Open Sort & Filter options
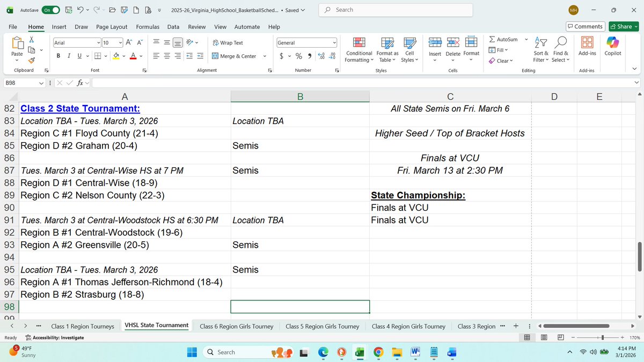 (540, 49)
